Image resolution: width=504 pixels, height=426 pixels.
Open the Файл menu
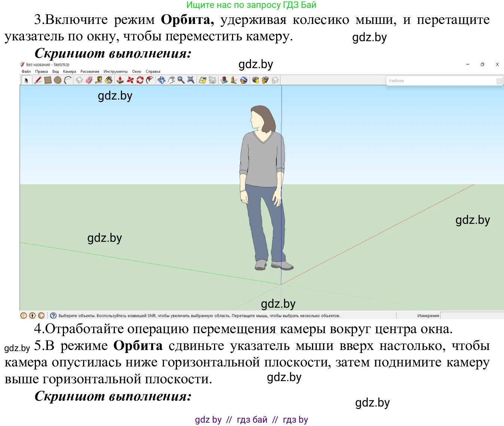(26, 71)
